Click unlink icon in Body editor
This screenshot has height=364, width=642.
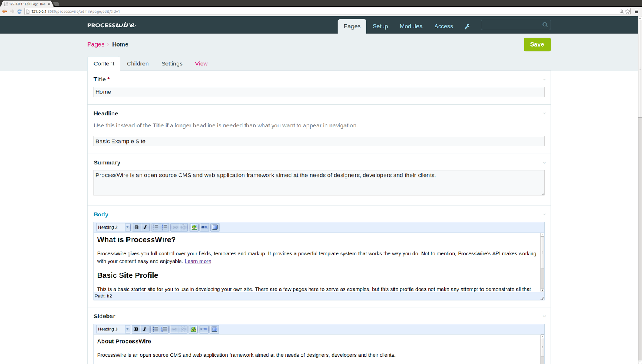point(183,227)
